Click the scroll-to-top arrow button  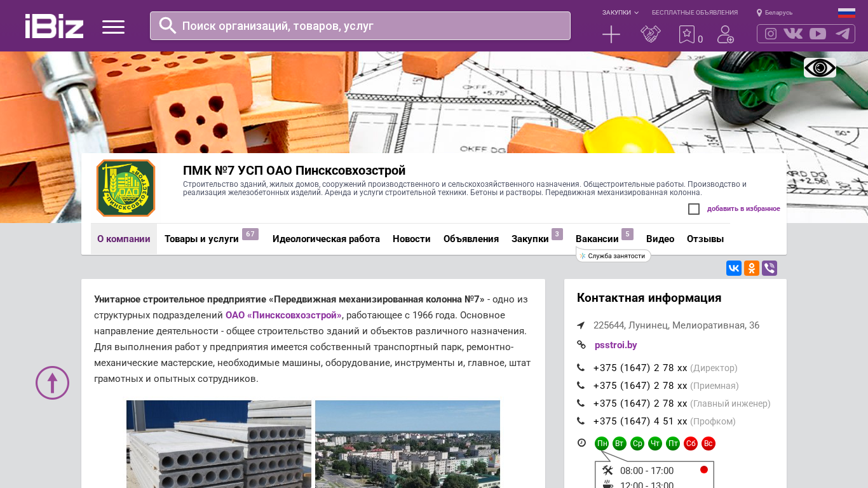pos(53,383)
